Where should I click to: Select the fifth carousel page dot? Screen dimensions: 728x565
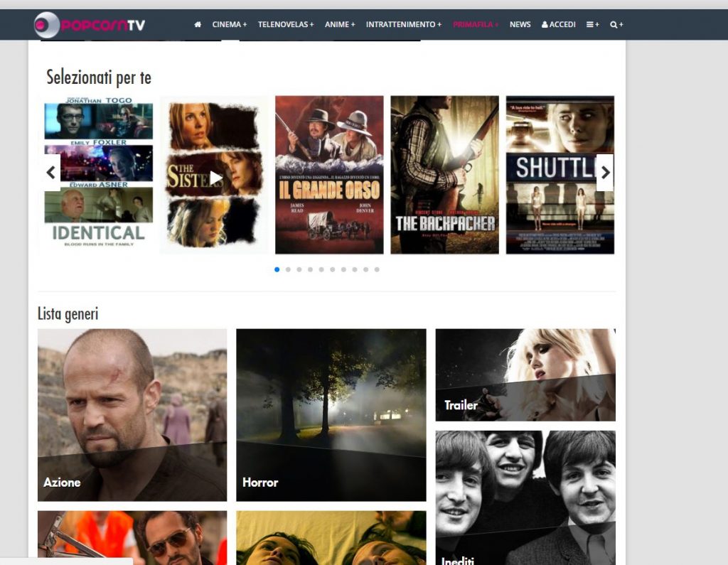(x=321, y=269)
